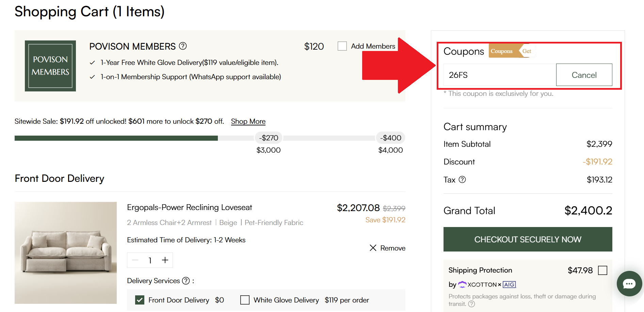Click the Tax info question mark icon
644x312 pixels.
pyautogui.click(x=462, y=179)
